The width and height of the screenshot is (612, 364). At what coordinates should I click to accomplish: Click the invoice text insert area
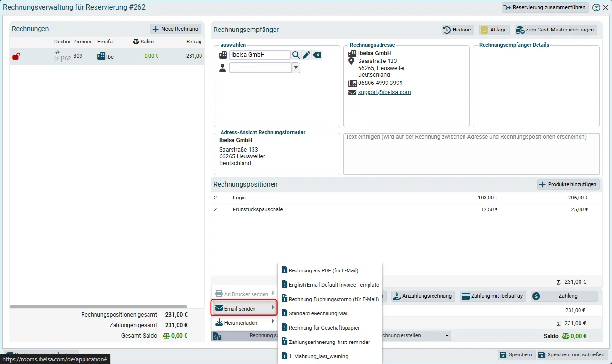point(471,154)
